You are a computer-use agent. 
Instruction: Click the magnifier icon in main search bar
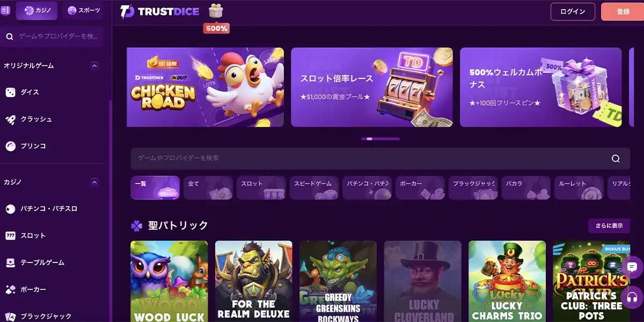point(616,158)
